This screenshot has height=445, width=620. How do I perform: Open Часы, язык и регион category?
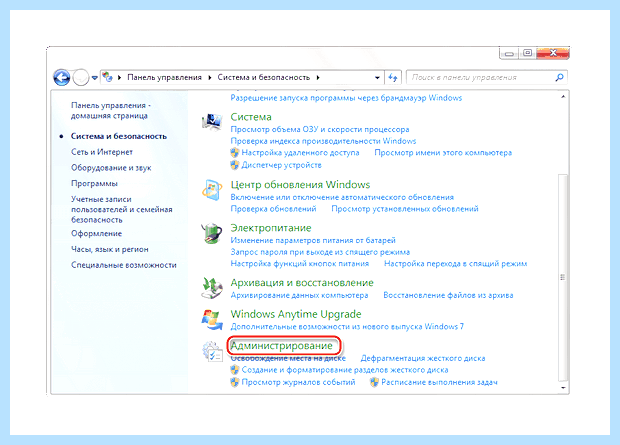110,249
